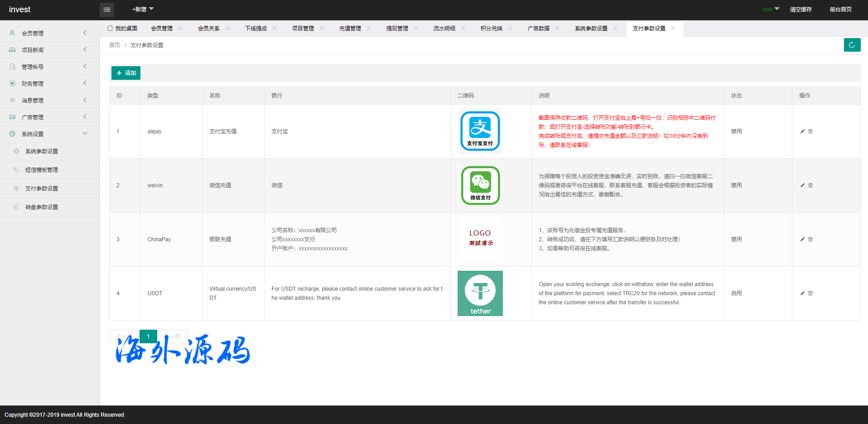Open the +新增 dropdown in top bar
This screenshot has width=868, height=424.
click(x=143, y=10)
